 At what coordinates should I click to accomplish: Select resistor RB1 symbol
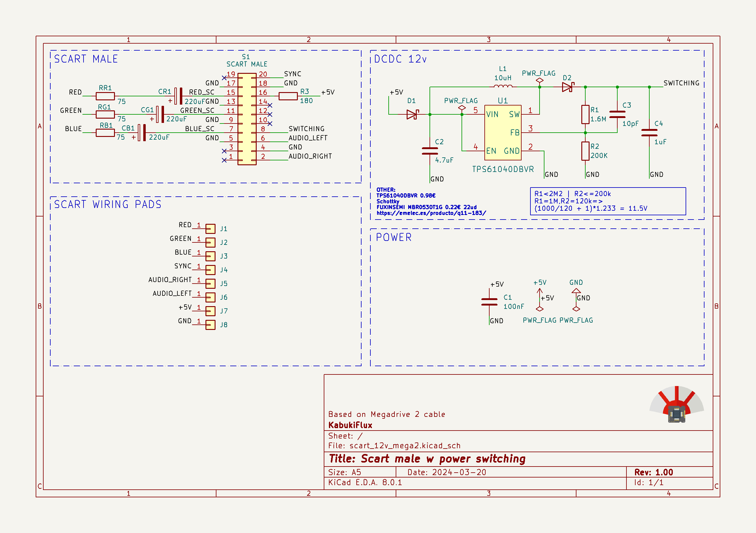click(105, 133)
